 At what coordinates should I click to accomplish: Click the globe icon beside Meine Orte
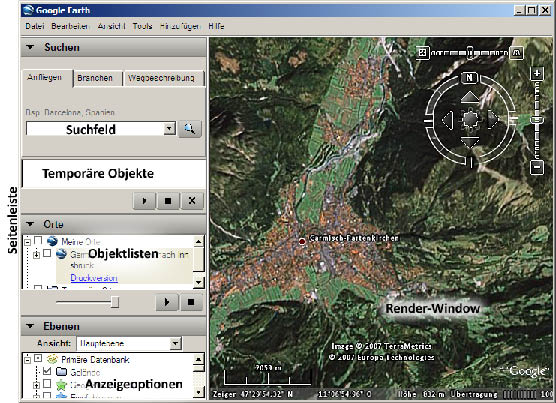click(x=52, y=241)
